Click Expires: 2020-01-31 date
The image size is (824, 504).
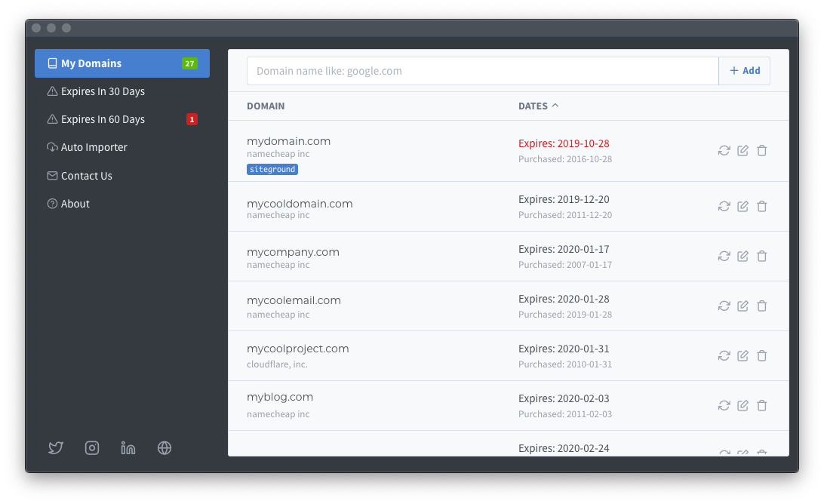pos(564,349)
